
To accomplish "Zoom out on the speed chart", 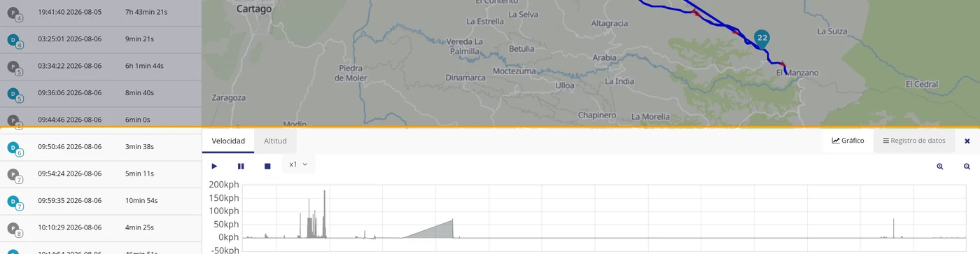I will click(967, 167).
